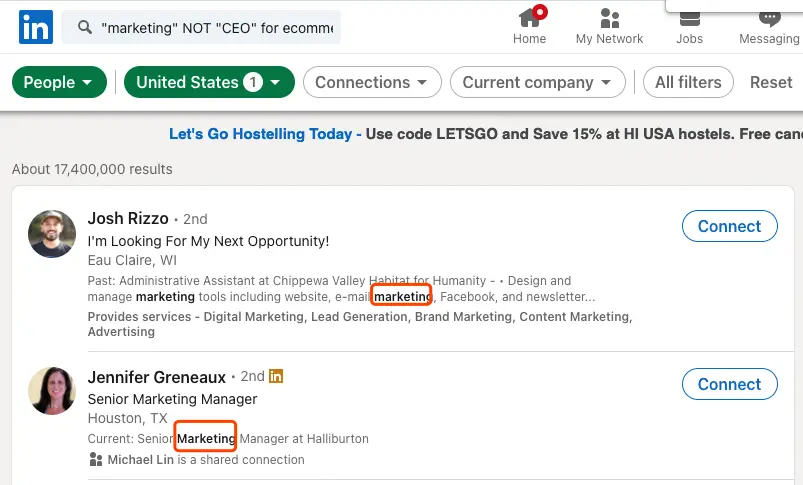The width and height of the screenshot is (803, 485).
Task: Connect with Jennifer Greneaux
Action: click(x=730, y=384)
